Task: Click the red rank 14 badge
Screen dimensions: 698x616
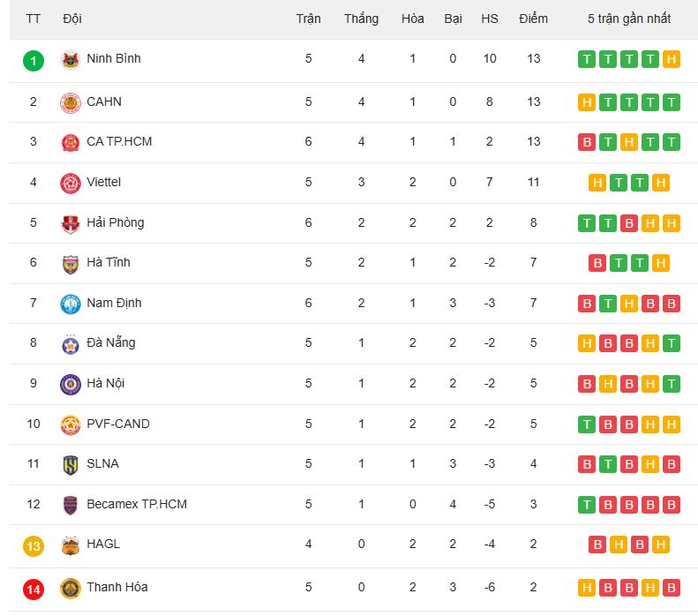Action: pos(34,590)
